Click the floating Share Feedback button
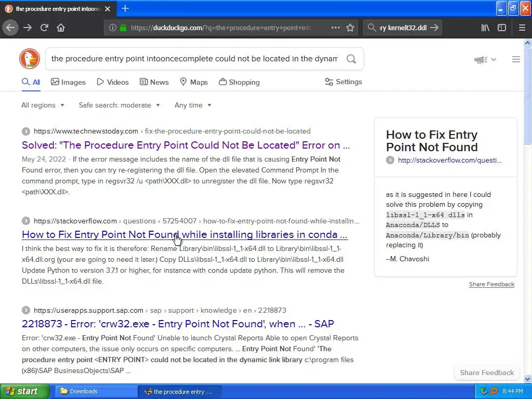This screenshot has width=532, height=399. (487, 373)
